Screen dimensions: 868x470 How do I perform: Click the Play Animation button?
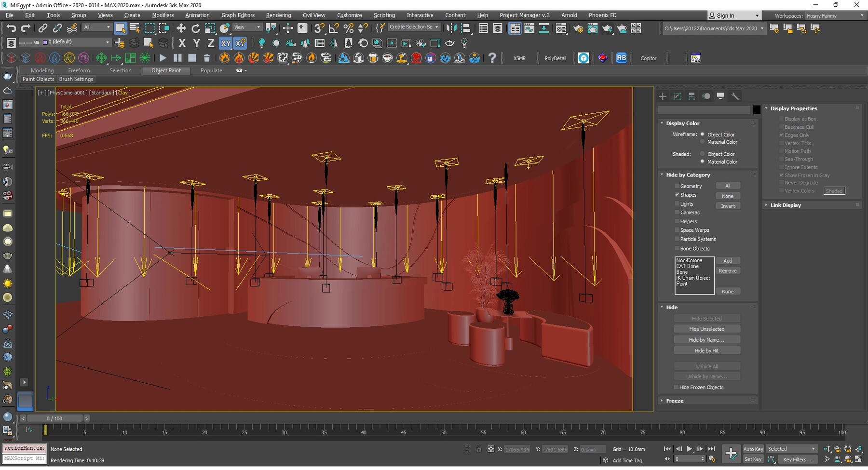pos(689,449)
